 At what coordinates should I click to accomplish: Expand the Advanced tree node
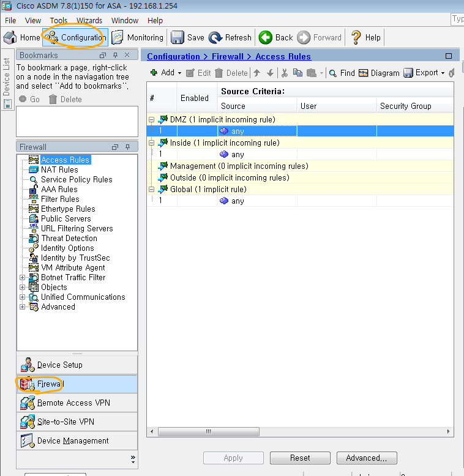(22, 307)
